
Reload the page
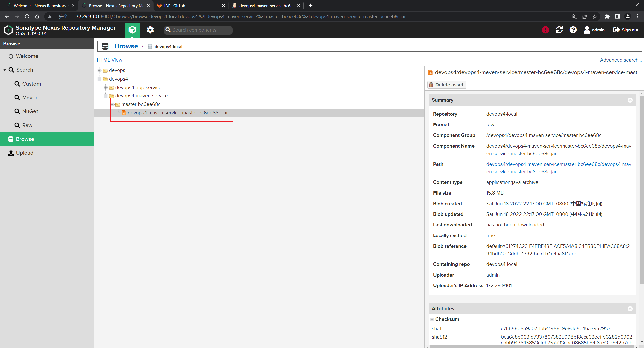coord(27,17)
